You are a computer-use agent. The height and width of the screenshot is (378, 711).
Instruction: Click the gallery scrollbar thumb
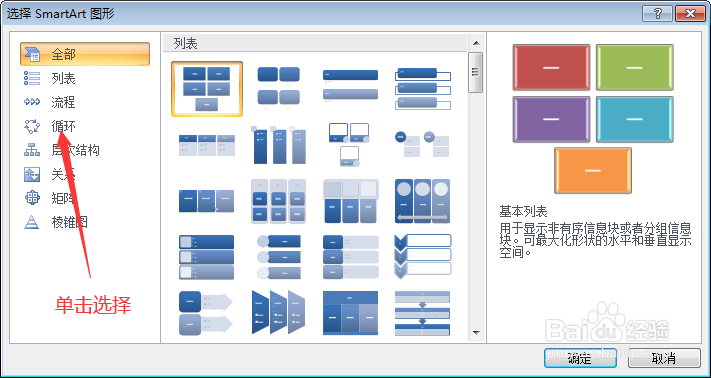point(476,72)
